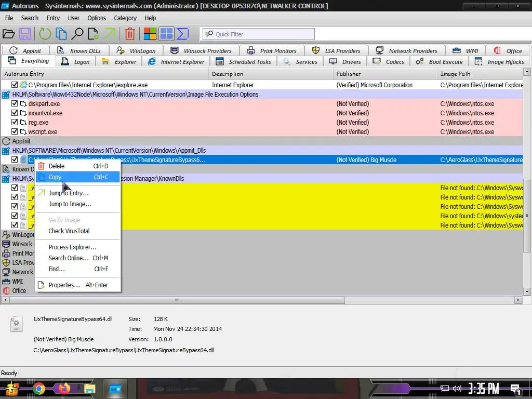Choose Process Explorer in context menu
532x399 pixels.
click(x=78, y=247)
